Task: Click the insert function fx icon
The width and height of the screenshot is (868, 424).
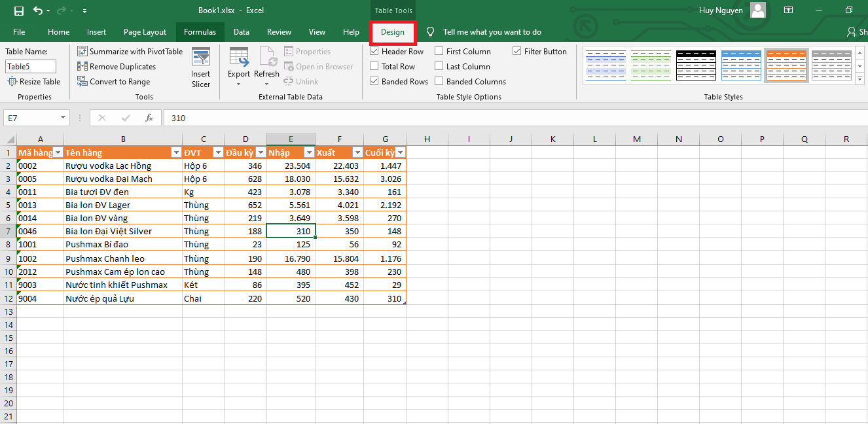Action: pyautogui.click(x=149, y=118)
